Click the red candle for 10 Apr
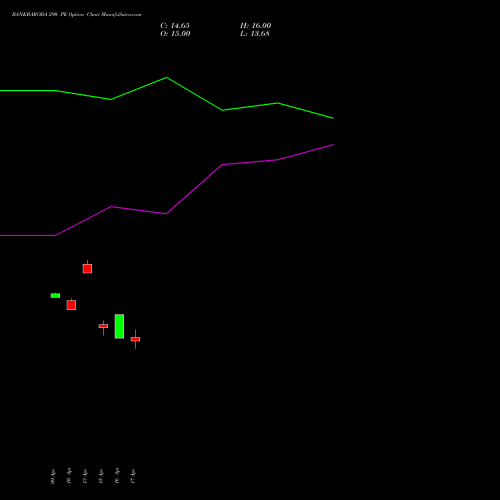The width and height of the screenshot is (500, 500). click(71, 305)
